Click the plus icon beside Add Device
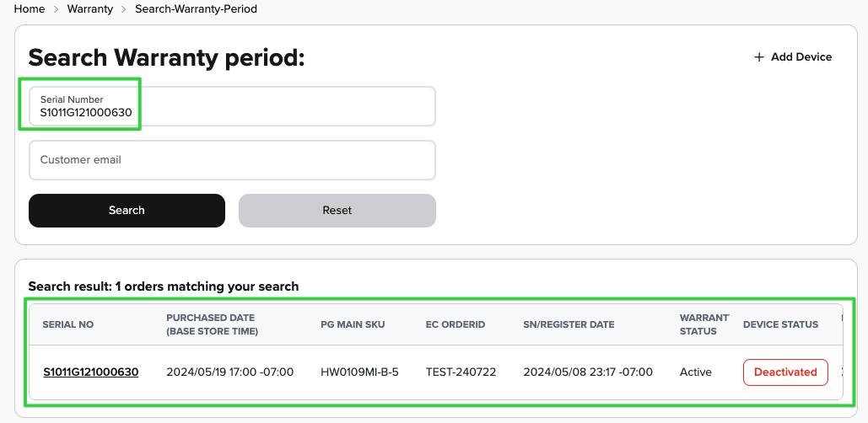Viewport: 868px width, 423px height. click(x=759, y=57)
